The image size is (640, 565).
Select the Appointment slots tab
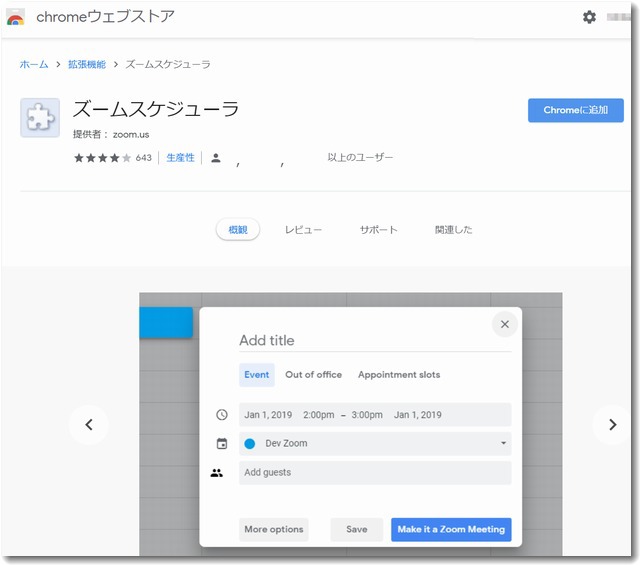coord(399,375)
